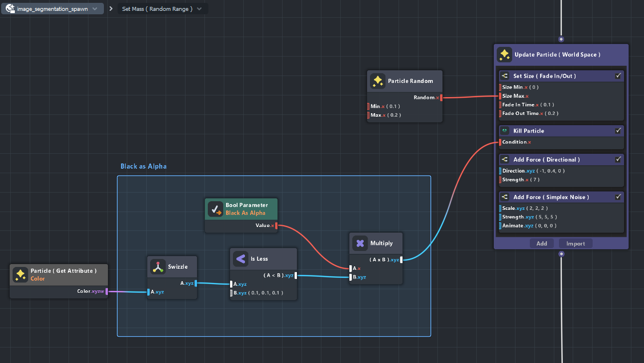Screen dimensions: 644x363
Task: Click the Particle Get Attribute node icon
Action: (20, 274)
